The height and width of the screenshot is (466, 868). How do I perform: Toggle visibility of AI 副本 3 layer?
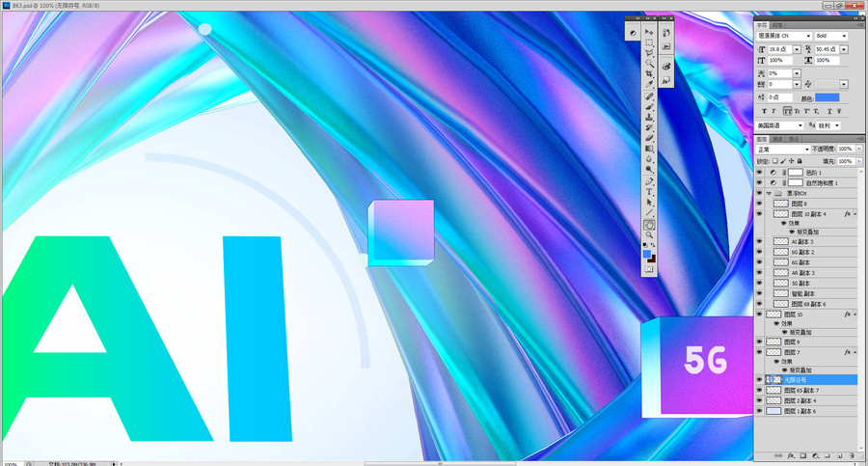[760, 241]
